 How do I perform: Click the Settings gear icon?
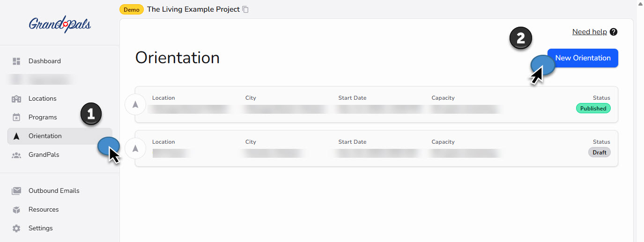pyautogui.click(x=16, y=228)
